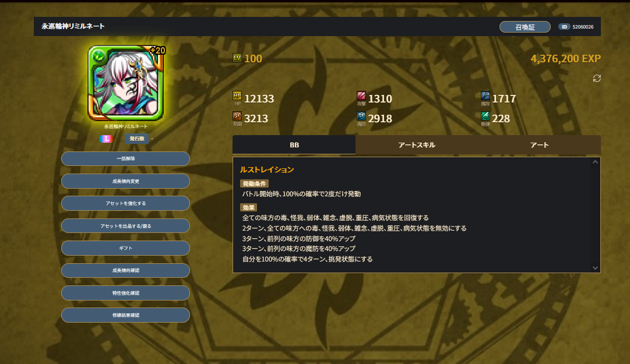This screenshot has height=364, width=630.
Task: Click the refresh arrows icon under EXP
Action: (597, 78)
